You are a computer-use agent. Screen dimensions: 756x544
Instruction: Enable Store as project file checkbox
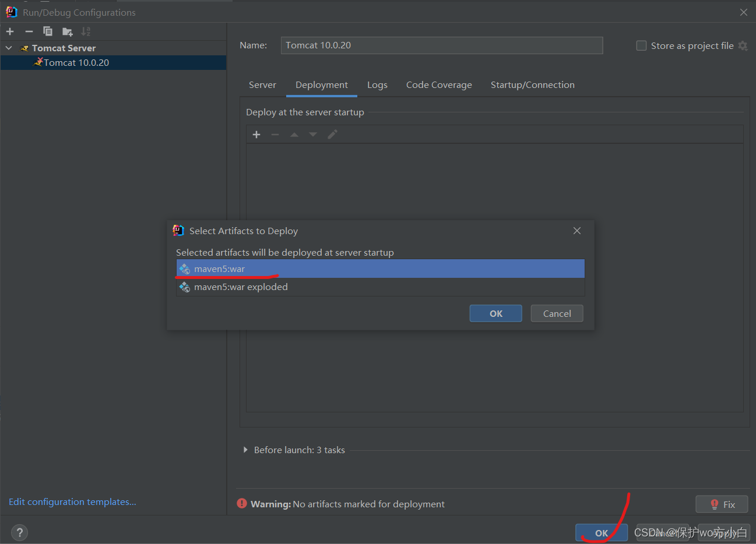[x=641, y=45]
